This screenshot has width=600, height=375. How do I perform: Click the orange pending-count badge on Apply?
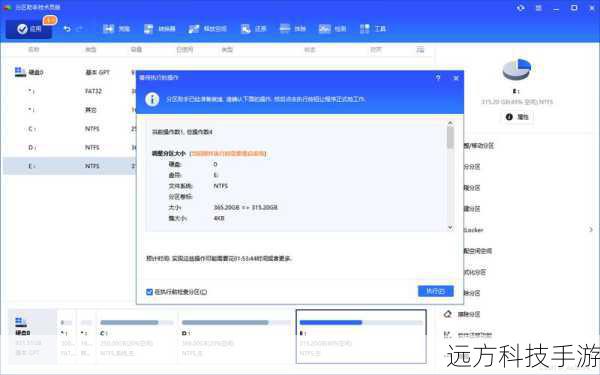point(50,20)
